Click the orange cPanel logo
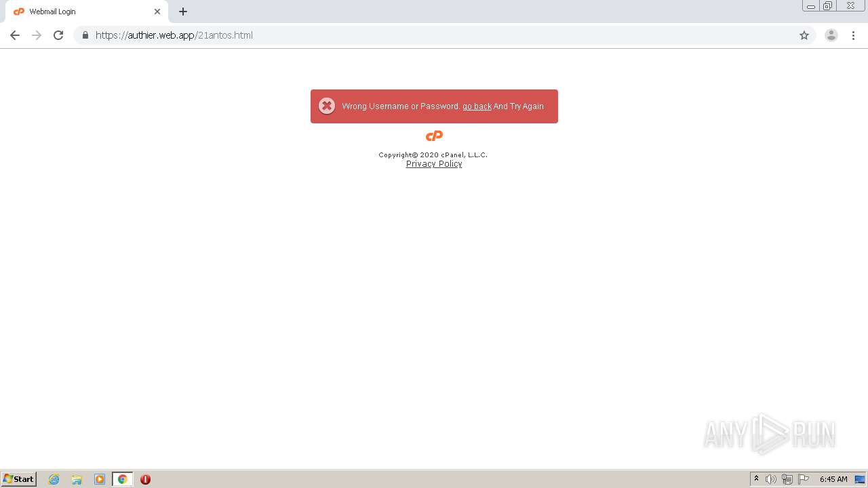868x488 pixels. point(434,136)
